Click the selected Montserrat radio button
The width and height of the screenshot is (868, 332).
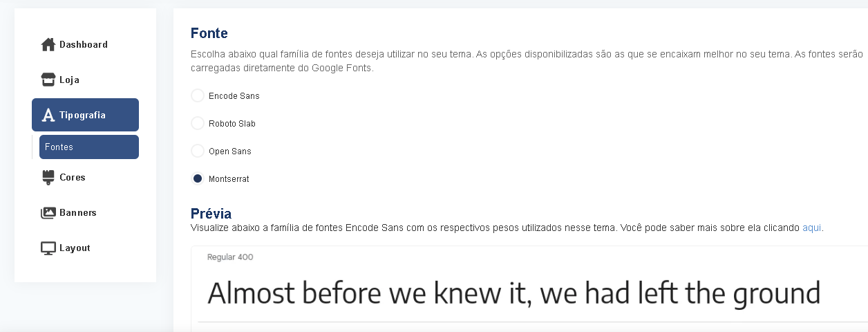[x=198, y=179]
